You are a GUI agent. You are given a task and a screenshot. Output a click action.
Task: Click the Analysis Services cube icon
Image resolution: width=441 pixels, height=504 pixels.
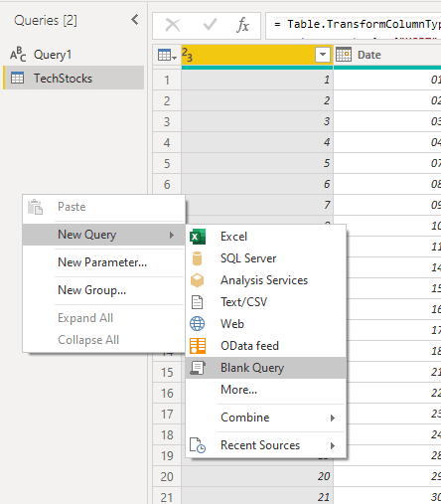click(198, 280)
